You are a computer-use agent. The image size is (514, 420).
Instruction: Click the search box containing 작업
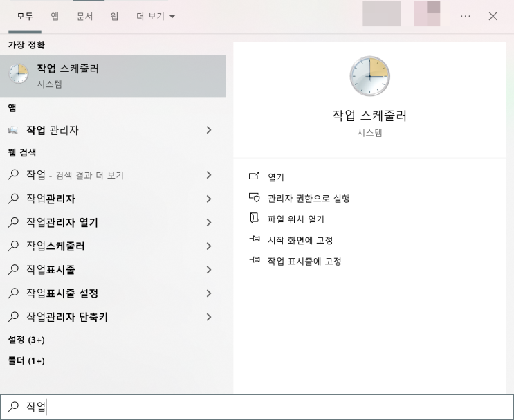[257, 407]
